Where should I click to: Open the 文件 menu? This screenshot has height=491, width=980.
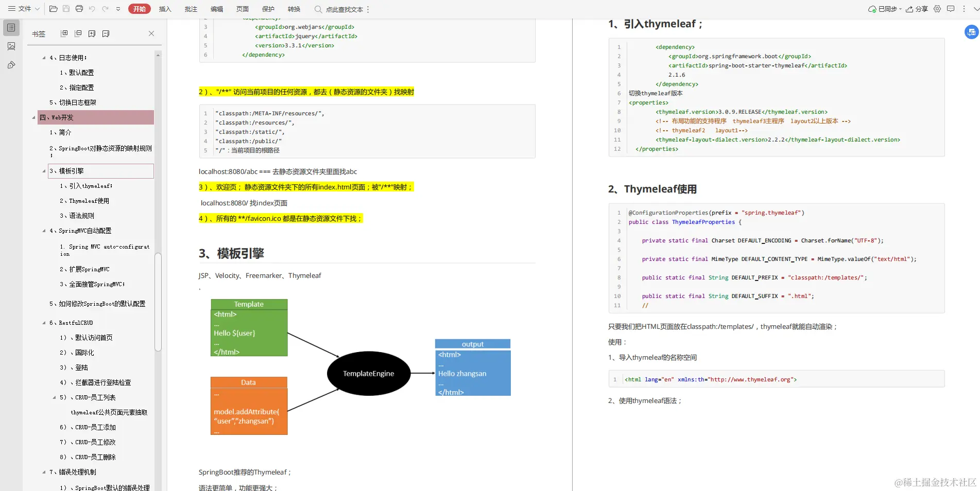[x=24, y=9]
